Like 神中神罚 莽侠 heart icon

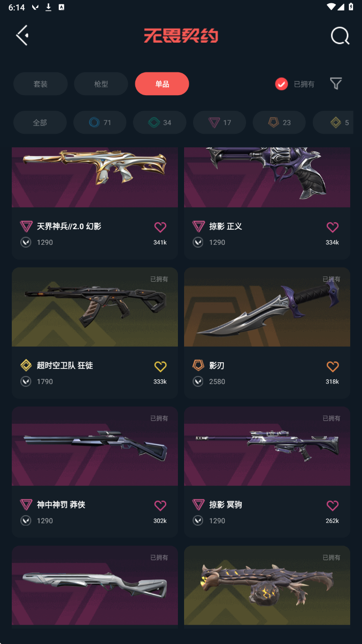[x=160, y=506]
